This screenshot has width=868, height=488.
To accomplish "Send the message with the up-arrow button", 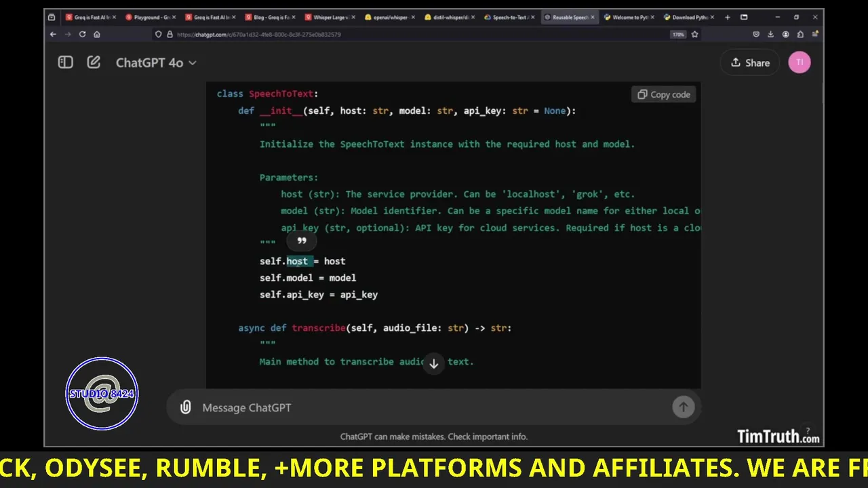I will pyautogui.click(x=683, y=407).
